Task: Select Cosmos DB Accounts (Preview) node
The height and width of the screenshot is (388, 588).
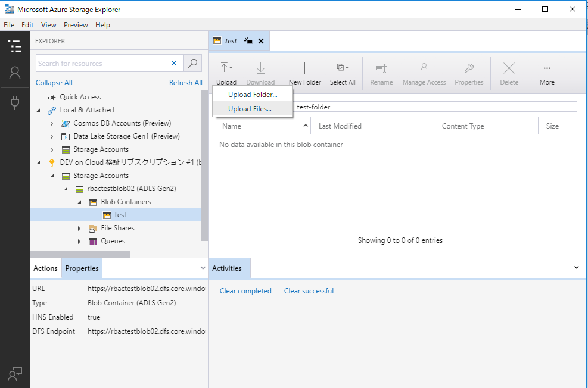Action: (x=122, y=123)
